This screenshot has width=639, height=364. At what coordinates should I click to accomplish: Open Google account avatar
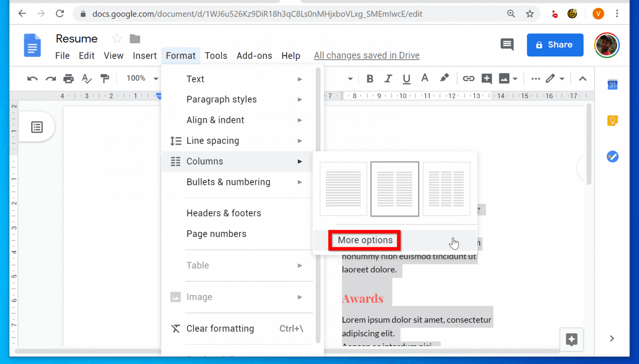pos(607,45)
